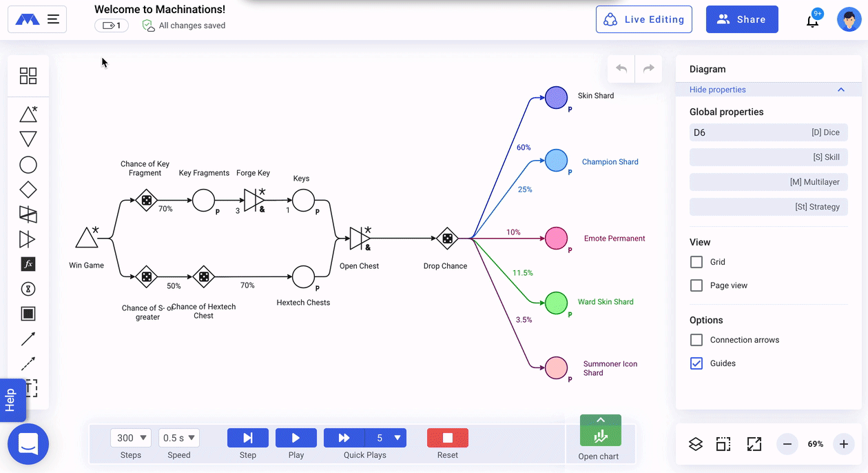Enable the Connection arrows checkbox
The image size is (868, 473).
tap(696, 340)
